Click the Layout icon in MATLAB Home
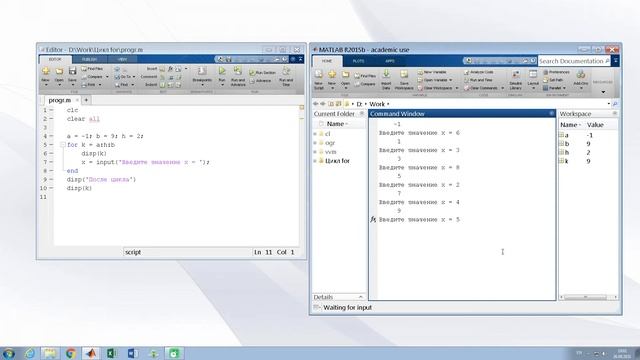The image size is (640, 360). point(533,74)
